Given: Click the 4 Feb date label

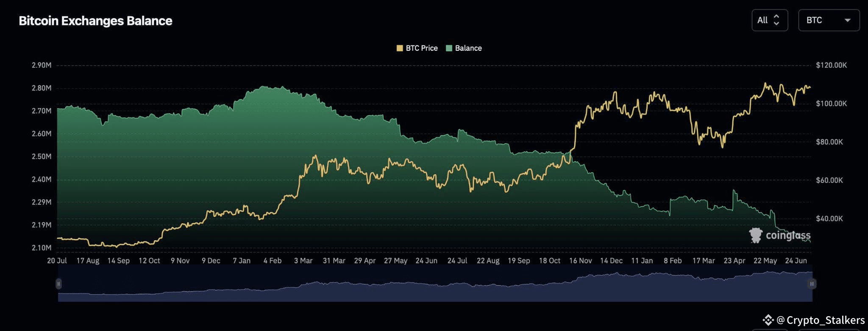Looking at the screenshot, I should pos(273,261).
